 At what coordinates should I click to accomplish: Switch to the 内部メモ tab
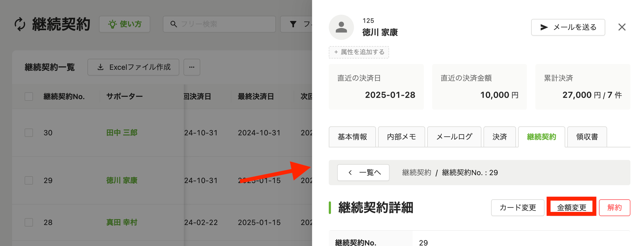(401, 137)
